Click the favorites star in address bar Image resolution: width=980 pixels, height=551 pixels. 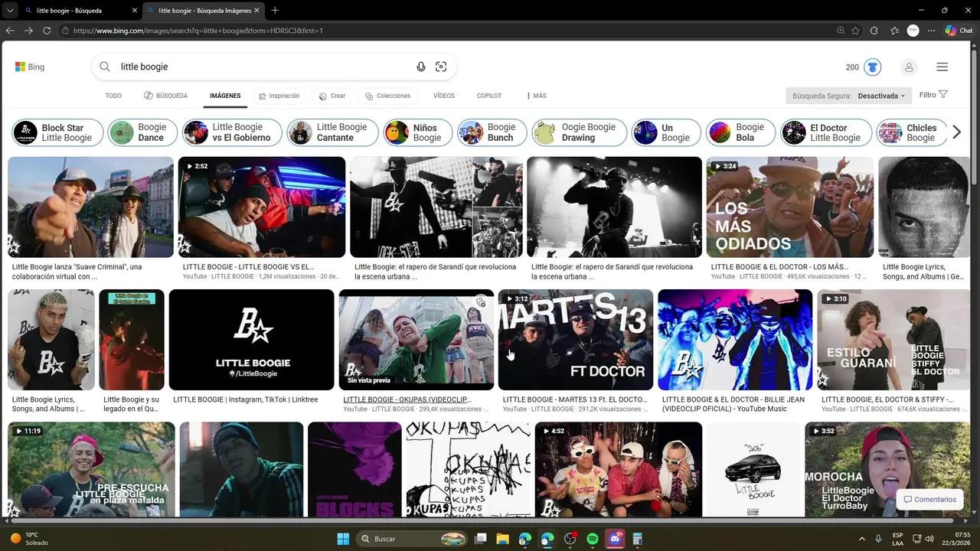coord(855,31)
